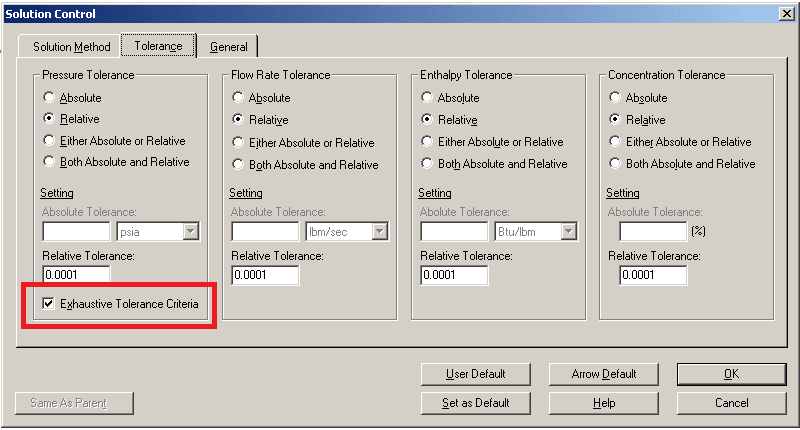Select Relative under Enthalpy Tolerance
The width and height of the screenshot is (800, 430).
click(x=449, y=119)
